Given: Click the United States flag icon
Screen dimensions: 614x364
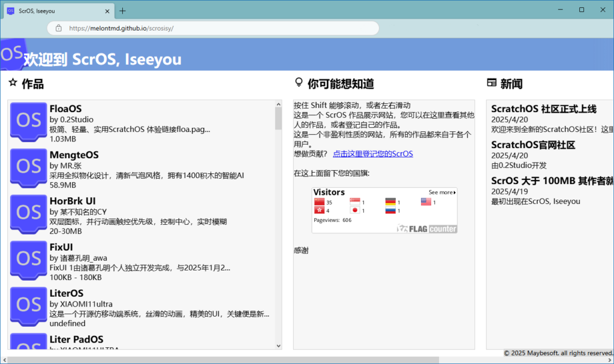Looking at the screenshot, I should tap(426, 202).
